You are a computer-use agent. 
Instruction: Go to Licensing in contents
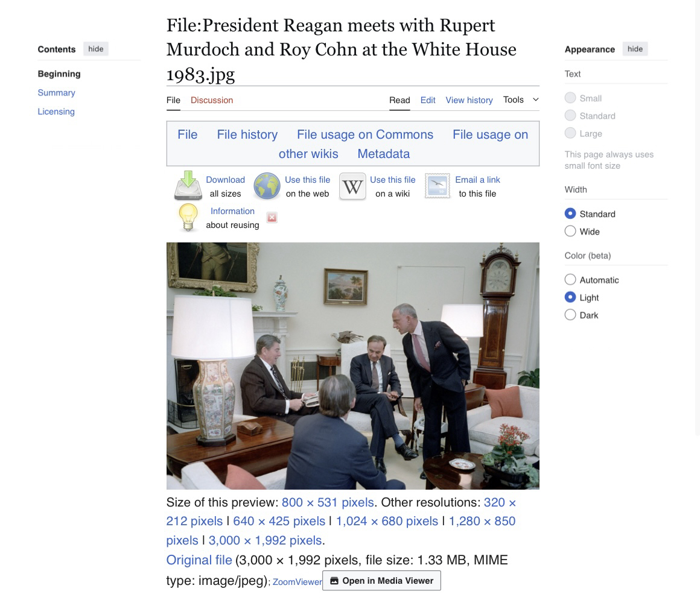click(x=56, y=112)
